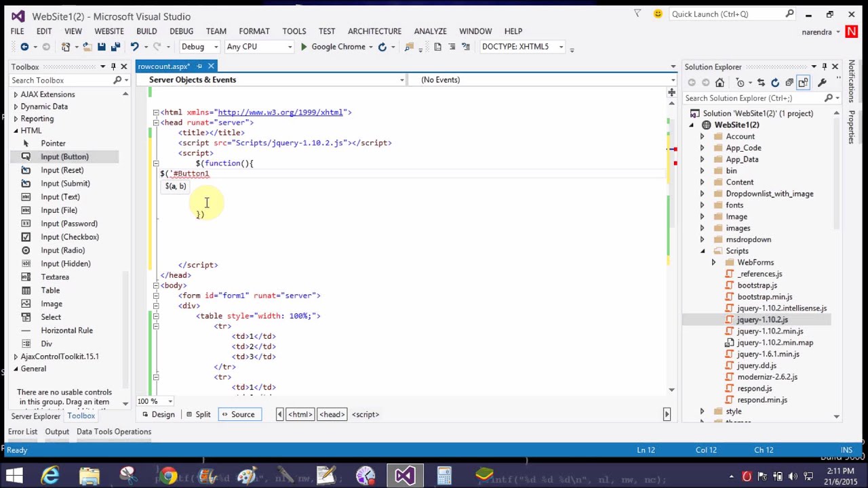Image resolution: width=868 pixels, height=488 pixels.
Task: Select Input (Button) in Toolbox
Action: tap(64, 157)
